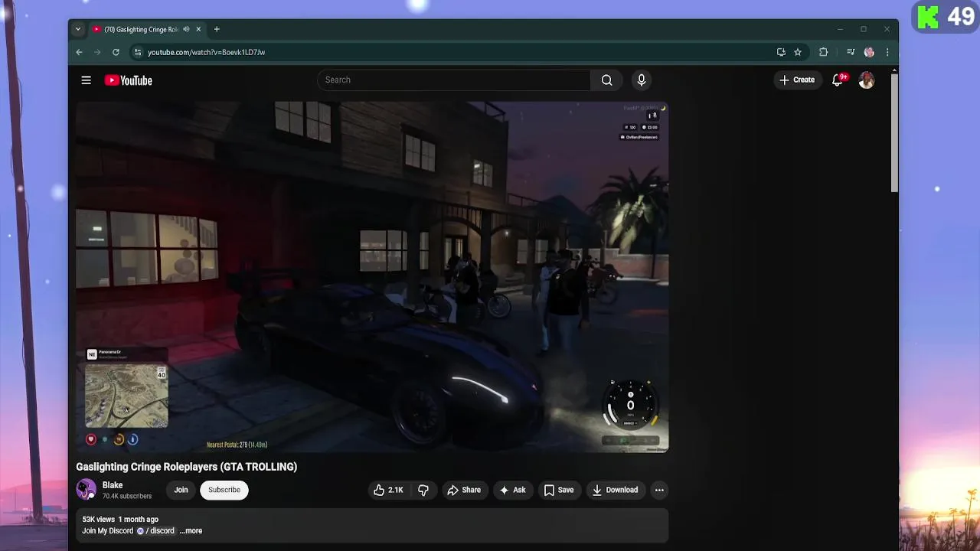Expand video description with ...more

191,530
